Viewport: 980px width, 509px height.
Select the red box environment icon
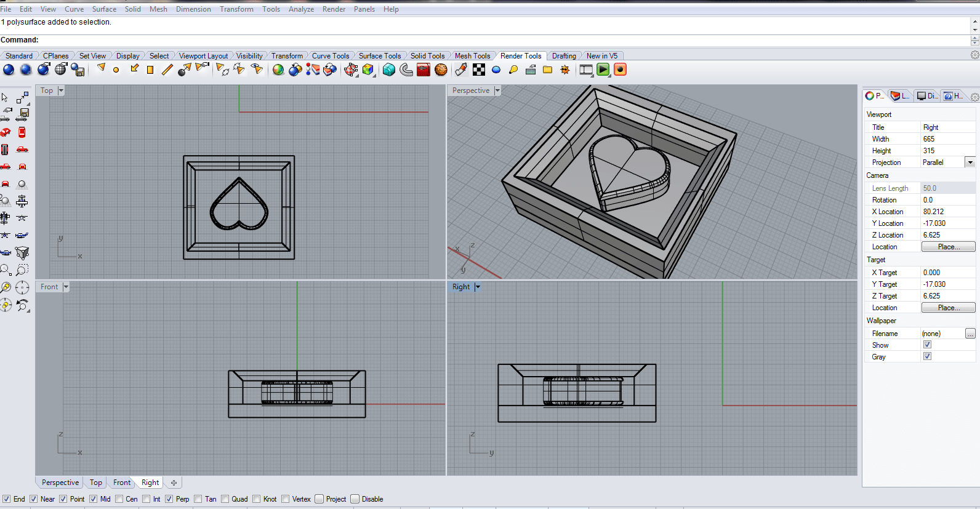coord(424,70)
